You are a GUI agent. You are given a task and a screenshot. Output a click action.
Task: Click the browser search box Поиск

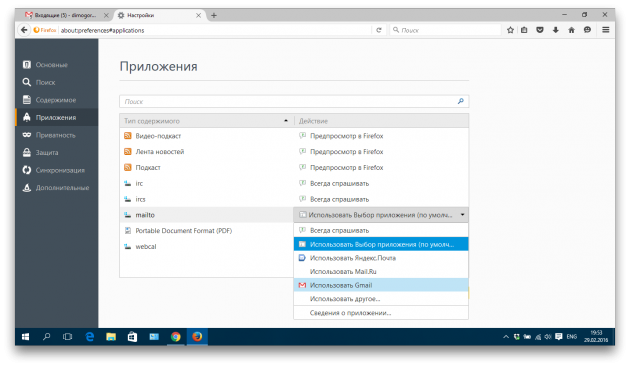tap(445, 30)
